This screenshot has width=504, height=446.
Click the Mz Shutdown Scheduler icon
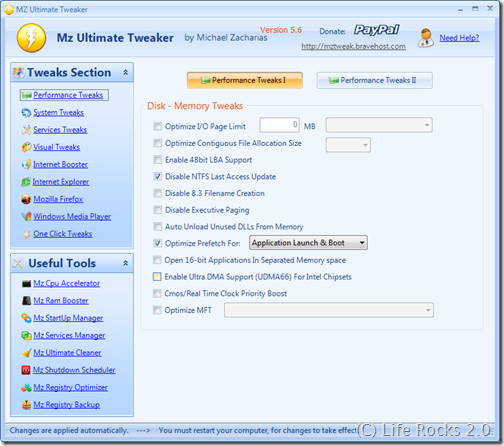pos(26,370)
